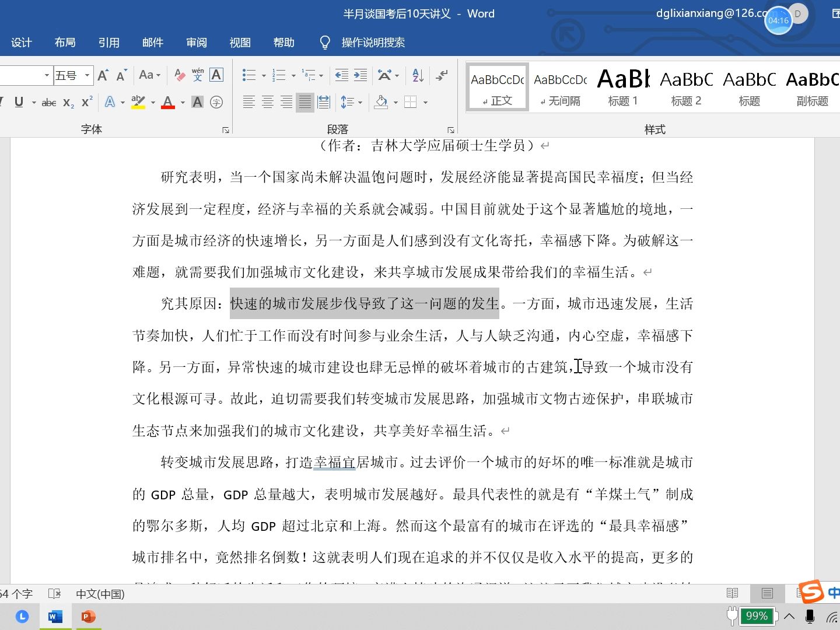Open the paragraph dialog launcher
Image resolution: width=840 pixels, height=630 pixels.
451,130
